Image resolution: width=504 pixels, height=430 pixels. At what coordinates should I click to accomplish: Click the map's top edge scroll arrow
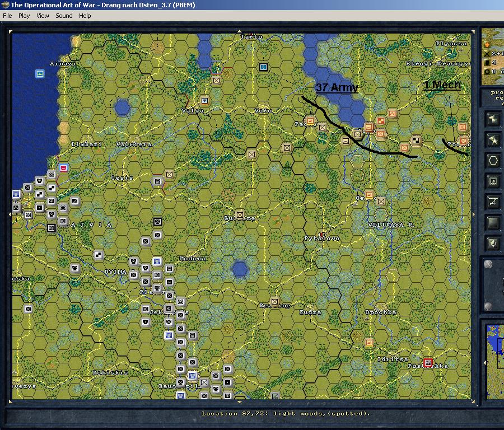click(x=240, y=31)
